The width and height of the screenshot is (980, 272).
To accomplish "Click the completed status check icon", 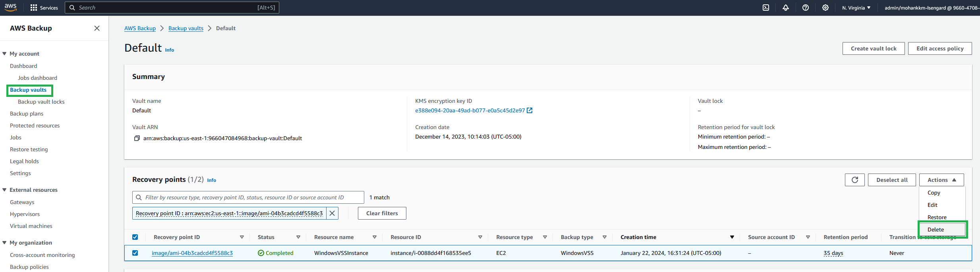I will pyautogui.click(x=261, y=253).
